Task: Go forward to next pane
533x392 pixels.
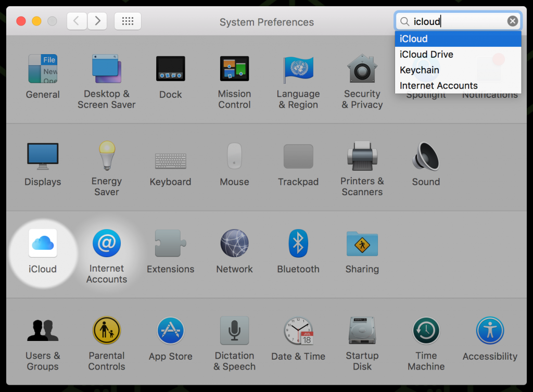Action: 97,21
